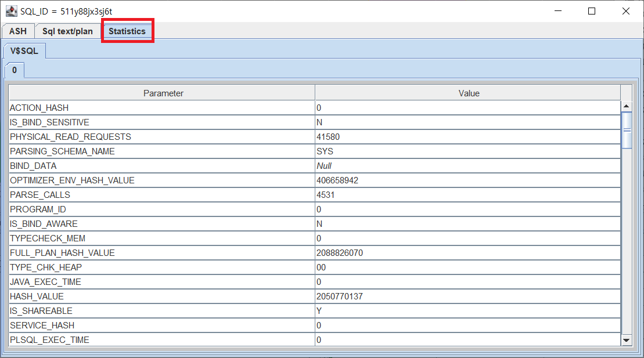
Task: Switch to the ASH tab
Action: click(18, 31)
